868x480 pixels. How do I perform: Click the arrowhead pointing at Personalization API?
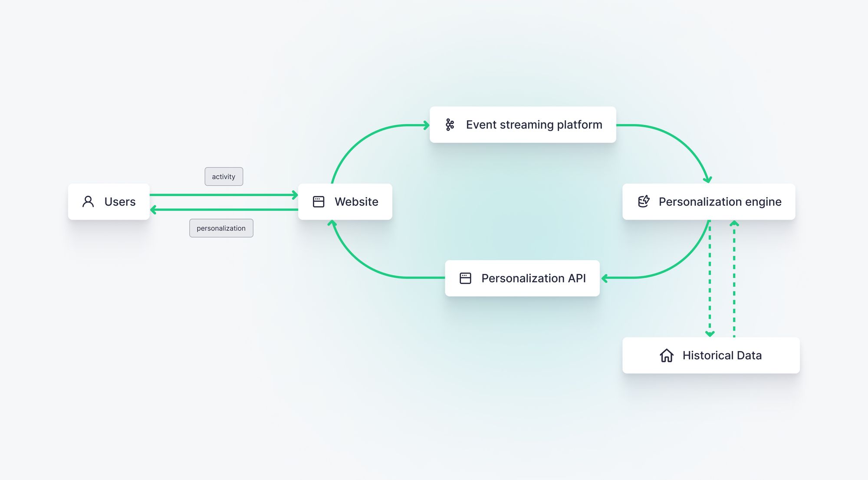pos(605,278)
